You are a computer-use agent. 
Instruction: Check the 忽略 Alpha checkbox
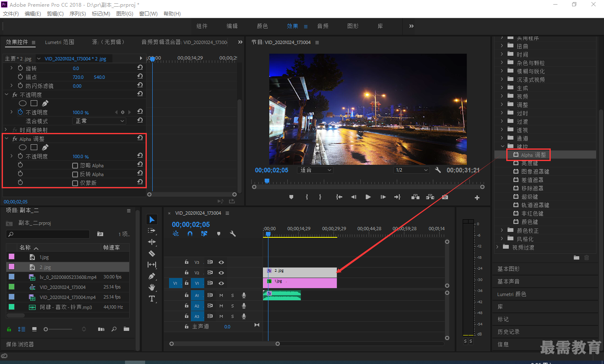[75, 166]
